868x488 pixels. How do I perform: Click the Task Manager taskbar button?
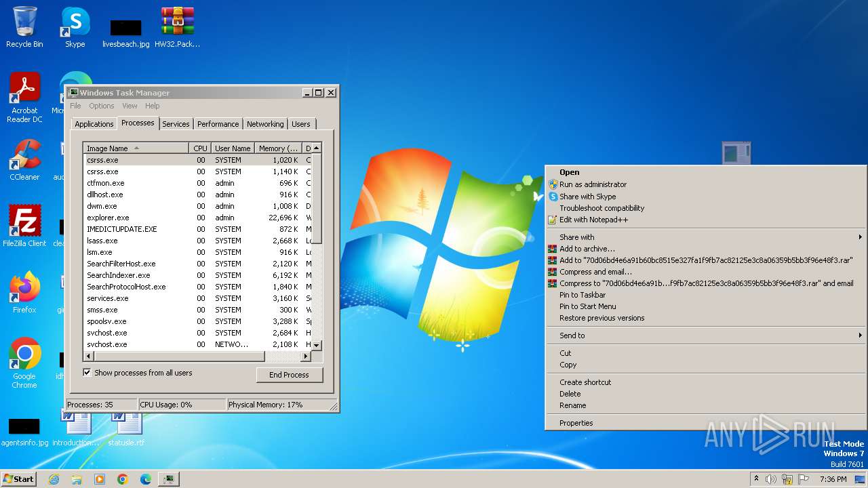pos(168,479)
